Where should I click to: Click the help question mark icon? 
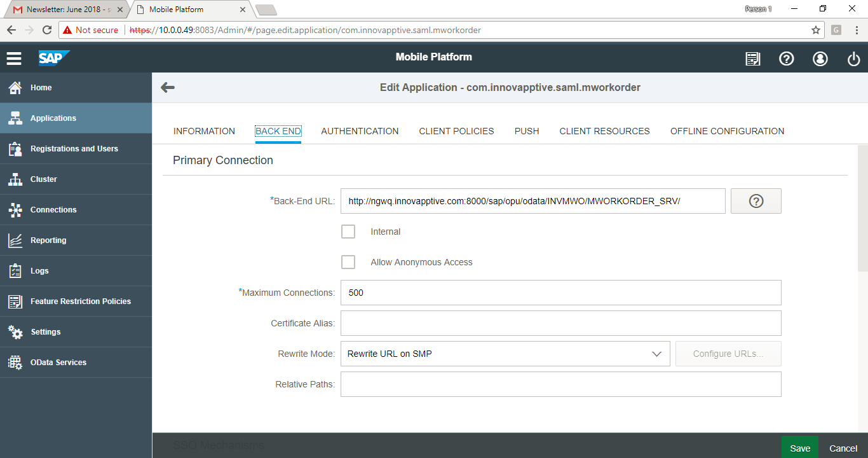786,59
